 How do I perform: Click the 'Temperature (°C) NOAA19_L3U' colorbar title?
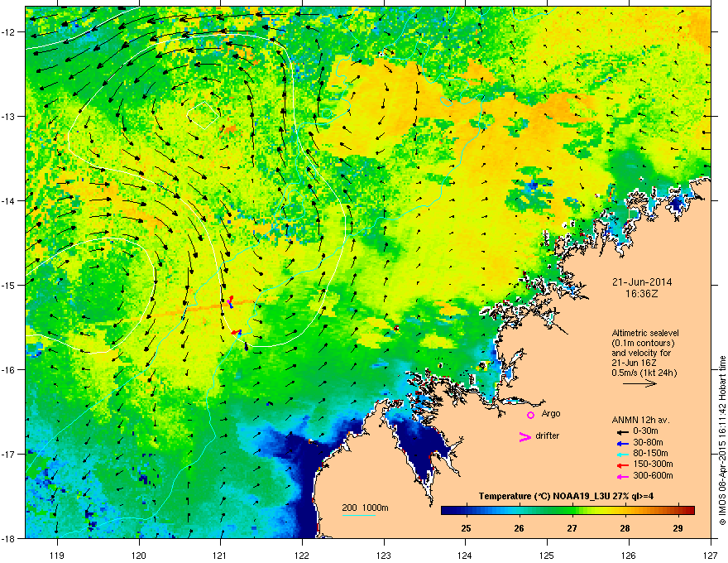coord(566,496)
